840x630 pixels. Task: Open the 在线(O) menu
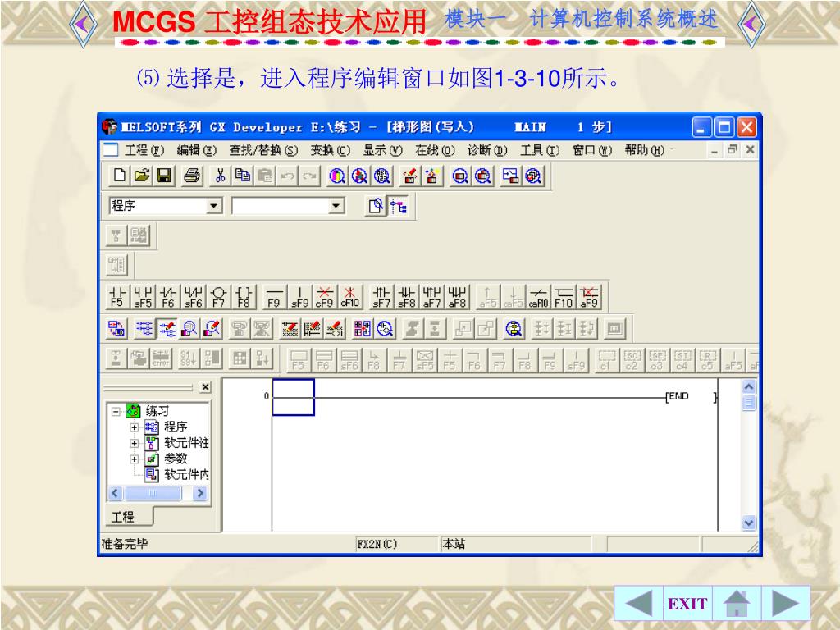pos(435,151)
